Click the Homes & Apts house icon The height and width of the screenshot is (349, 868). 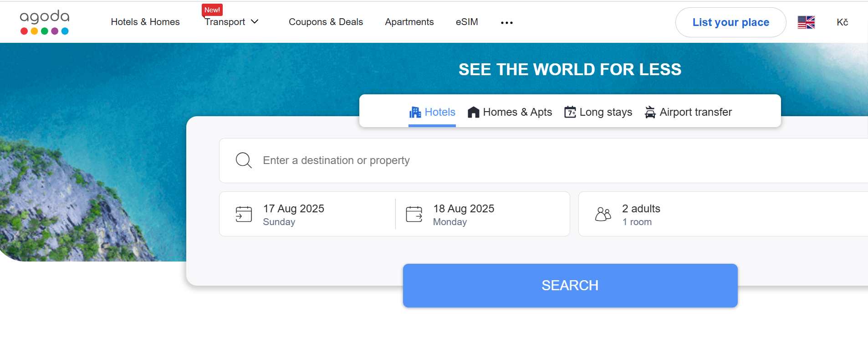[x=474, y=112]
